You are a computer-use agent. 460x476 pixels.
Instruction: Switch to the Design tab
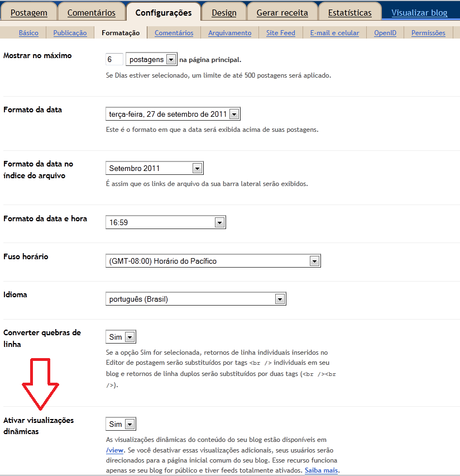click(x=224, y=12)
